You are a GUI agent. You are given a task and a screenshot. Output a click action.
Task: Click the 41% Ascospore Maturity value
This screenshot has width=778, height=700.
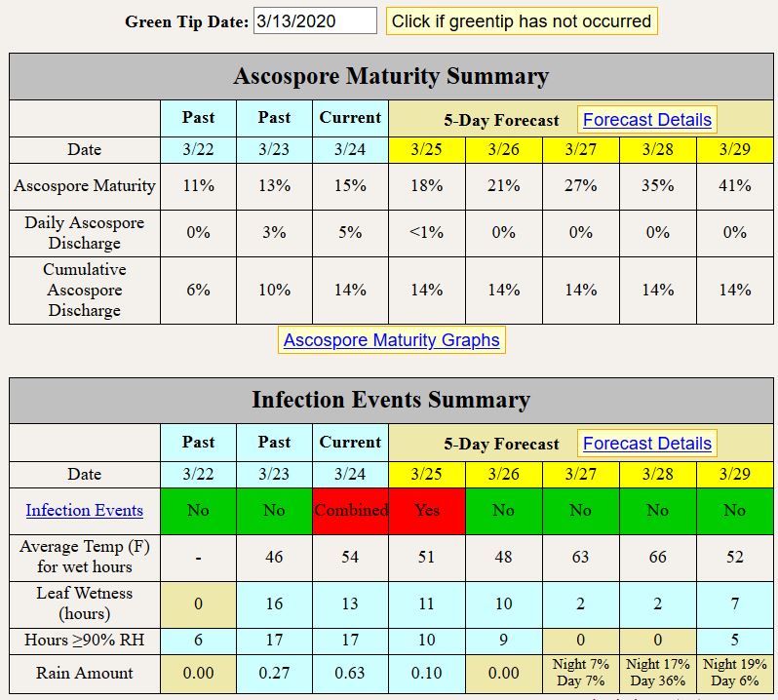[735, 186]
